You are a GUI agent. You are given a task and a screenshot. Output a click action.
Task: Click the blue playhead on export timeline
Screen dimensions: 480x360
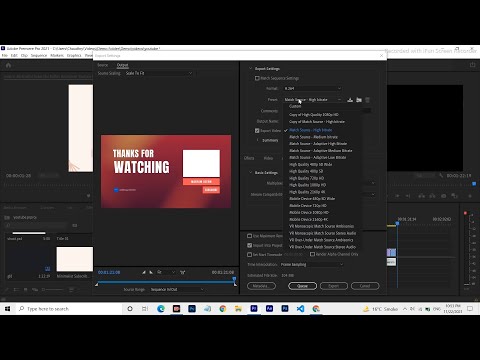pos(234,279)
